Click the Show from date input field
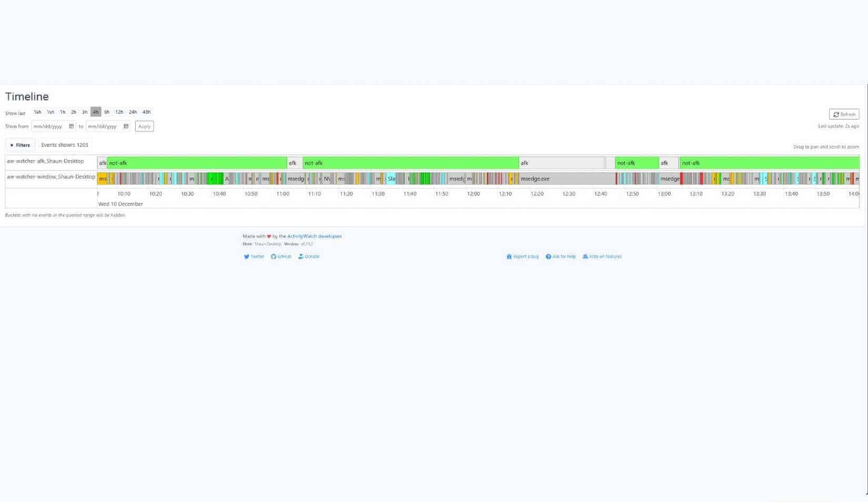This screenshot has width=868, height=502. [54, 126]
